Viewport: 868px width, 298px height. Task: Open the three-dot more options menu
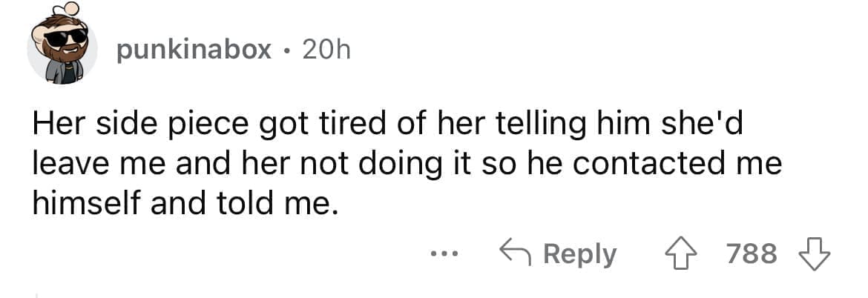click(444, 254)
